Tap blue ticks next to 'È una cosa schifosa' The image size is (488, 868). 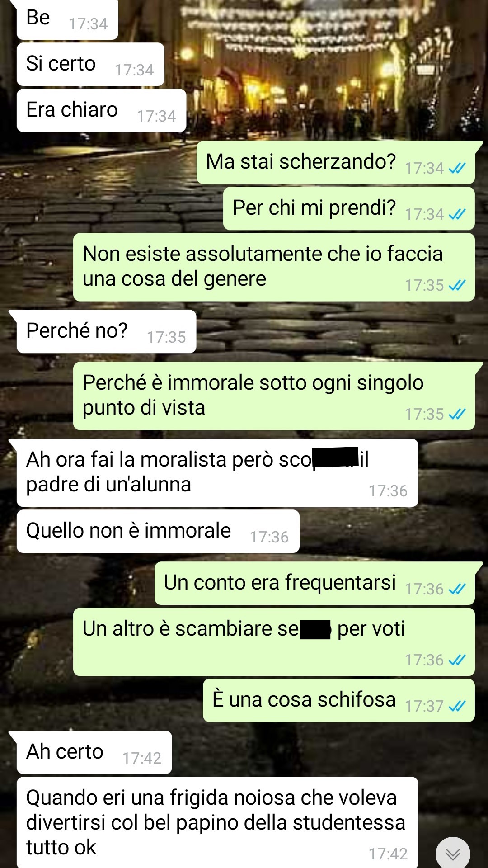click(457, 706)
